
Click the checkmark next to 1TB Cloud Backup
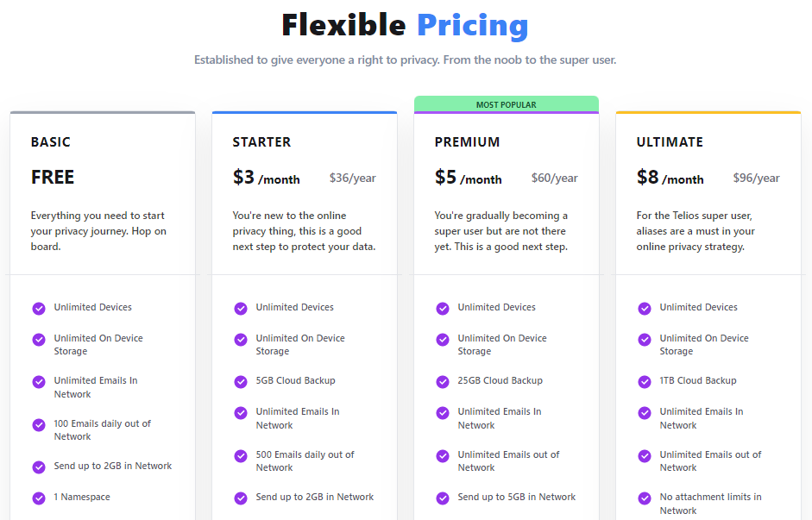click(x=645, y=382)
